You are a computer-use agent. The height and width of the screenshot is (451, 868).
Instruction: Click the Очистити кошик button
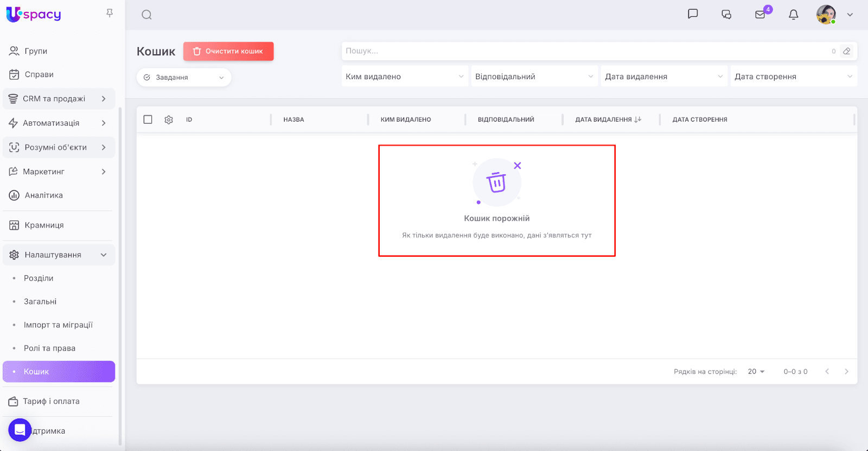point(228,52)
